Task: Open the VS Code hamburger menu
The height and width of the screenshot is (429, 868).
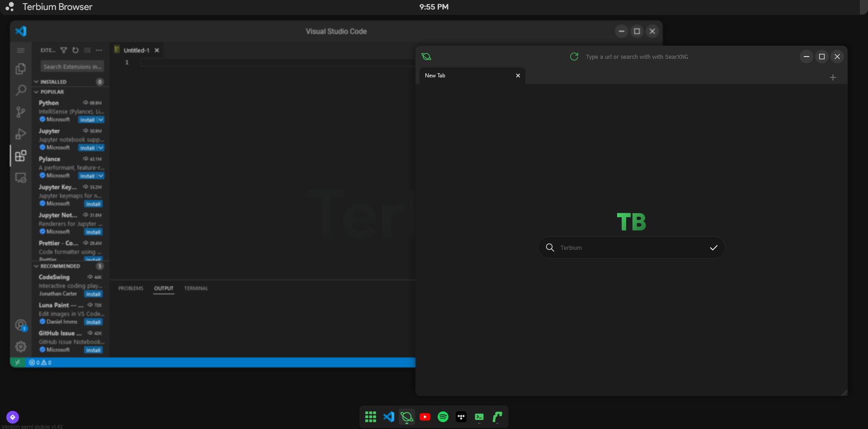Action: coord(21,50)
